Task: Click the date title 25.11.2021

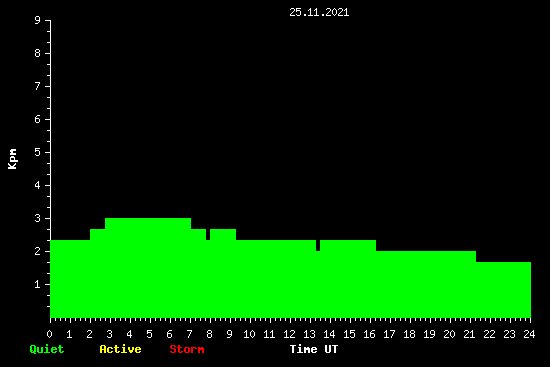Action: 319,12
